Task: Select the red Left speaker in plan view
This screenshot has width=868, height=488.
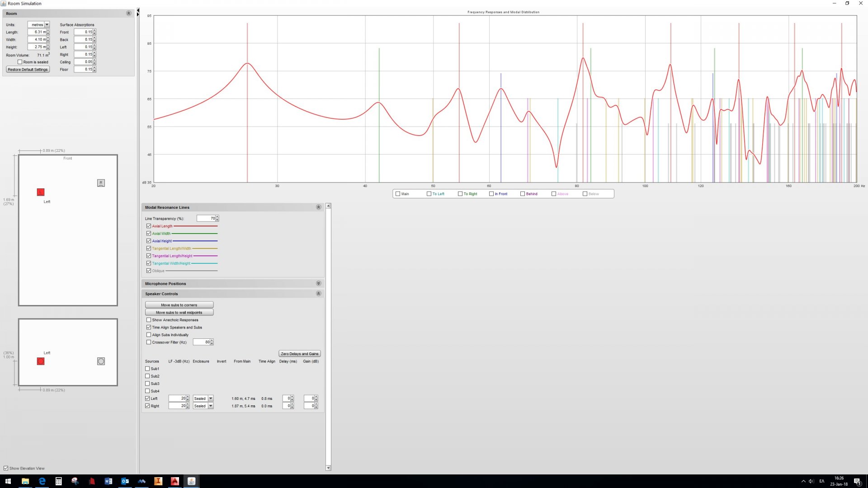Action: [41, 192]
